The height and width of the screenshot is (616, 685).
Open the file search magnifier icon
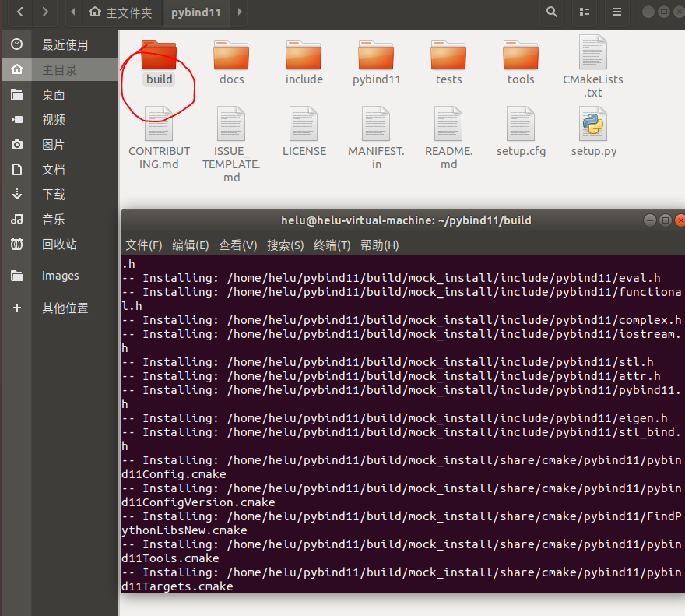552,12
